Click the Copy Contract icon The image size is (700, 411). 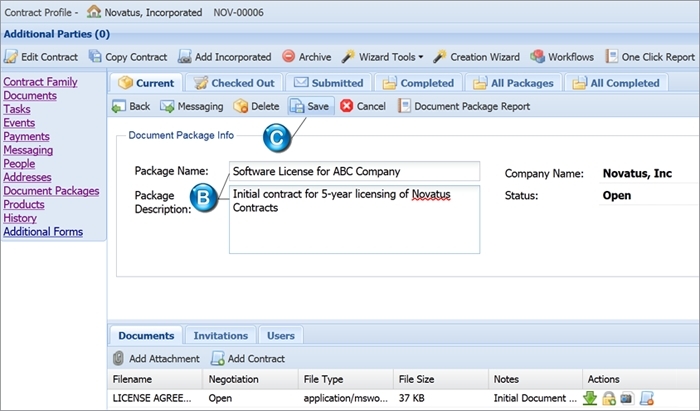(95, 56)
